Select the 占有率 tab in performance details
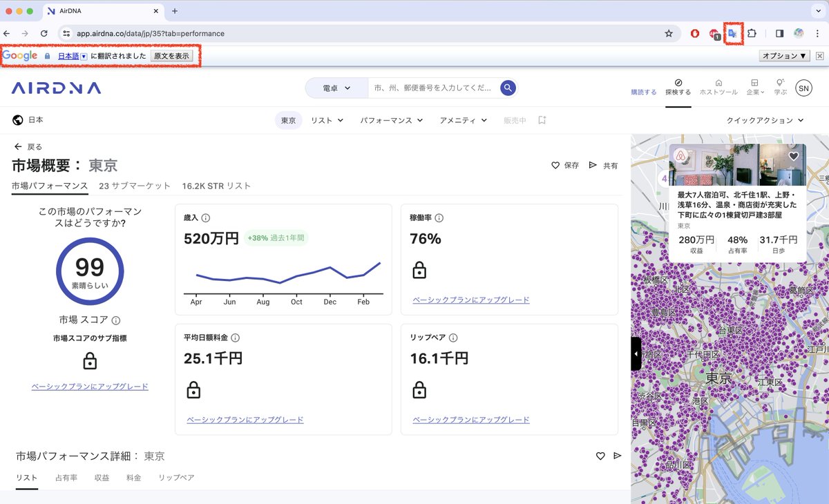Viewport: 829px width, 504px height. click(66, 478)
